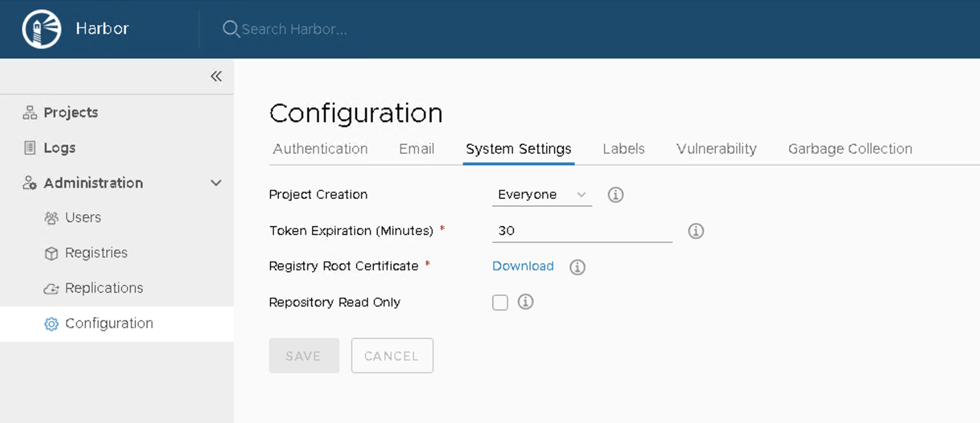Viewport: 980px width, 423px height.
Task: Show info for Registry Root Certificate
Action: pyautogui.click(x=577, y=267)
